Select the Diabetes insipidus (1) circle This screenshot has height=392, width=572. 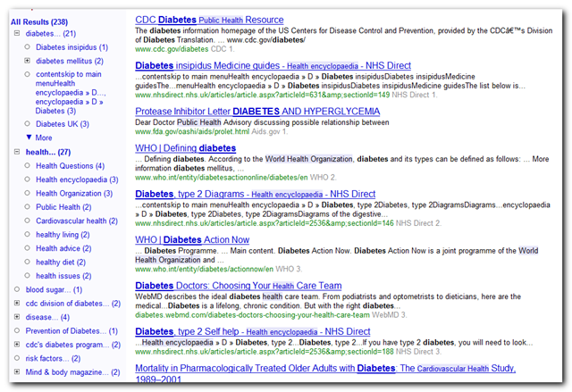pyautogui.click(x=27, y=46)
